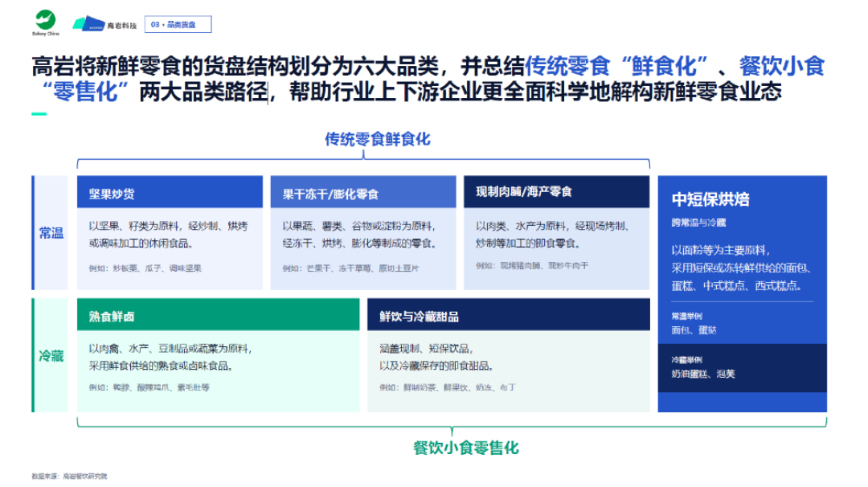Select the '03 · 品类货盘' section tag

pos(178,24)
